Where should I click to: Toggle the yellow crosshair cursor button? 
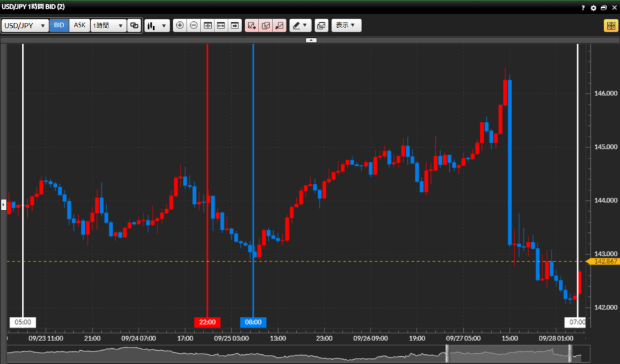click(610, 25)
